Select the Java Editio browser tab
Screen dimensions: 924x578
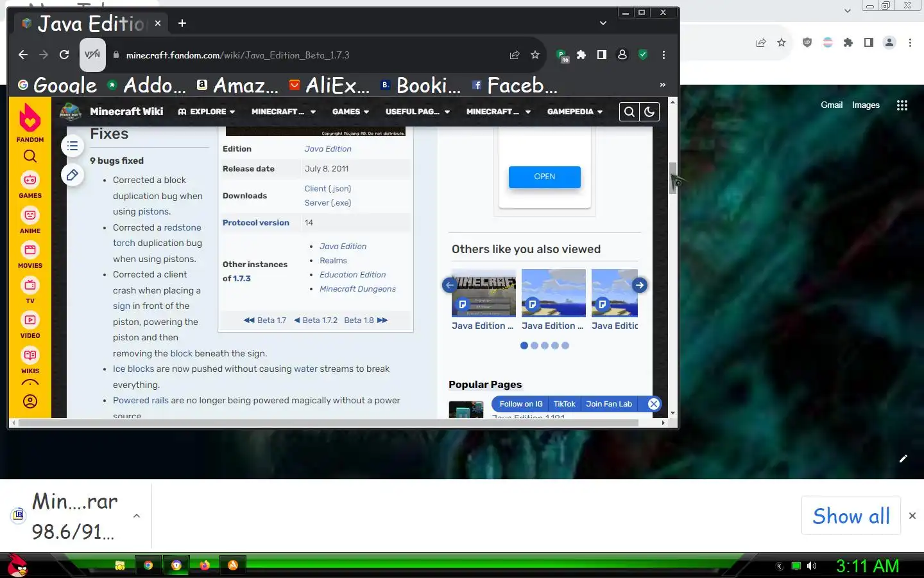pos(91,23)
